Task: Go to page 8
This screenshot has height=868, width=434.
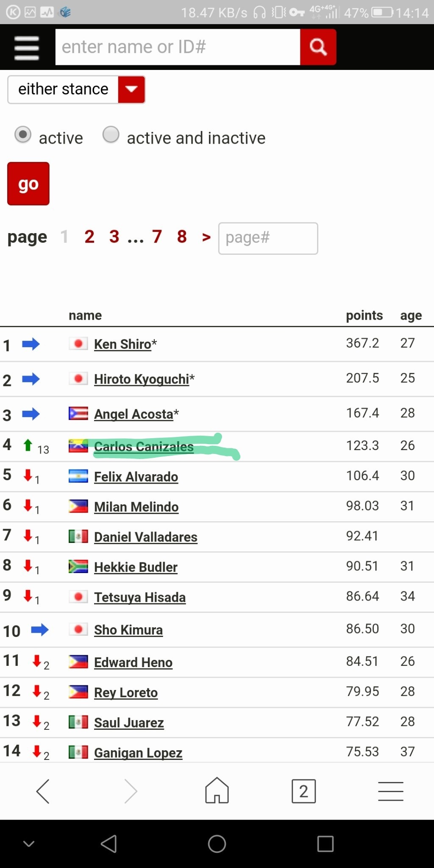Action: click(182, 237)
